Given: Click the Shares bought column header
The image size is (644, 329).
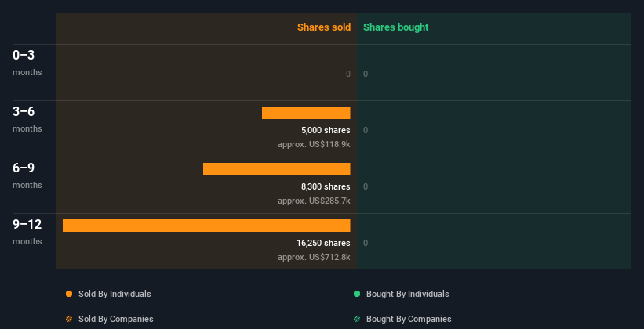Looking at the screenshot, I should point(396,27).
